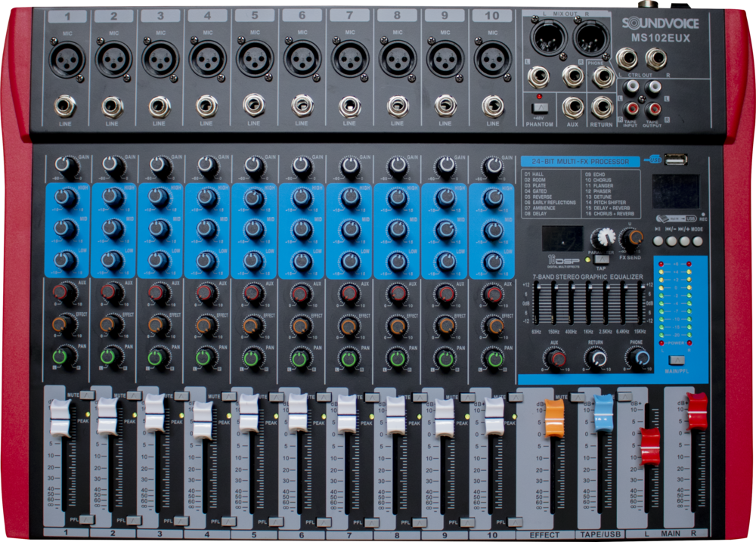The image size is (756, 542).
Task: Enable the PFL button on channel 8
Action: (x=420, y=522)
